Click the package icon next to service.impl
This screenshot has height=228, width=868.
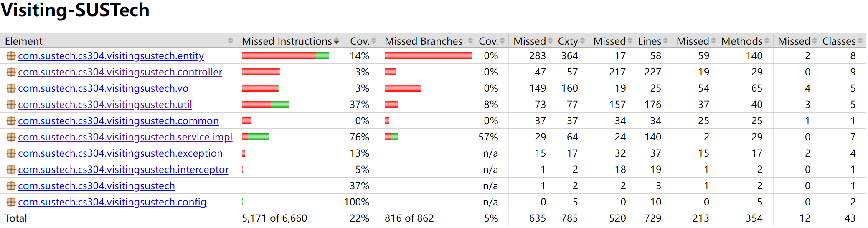coord(11,137)
